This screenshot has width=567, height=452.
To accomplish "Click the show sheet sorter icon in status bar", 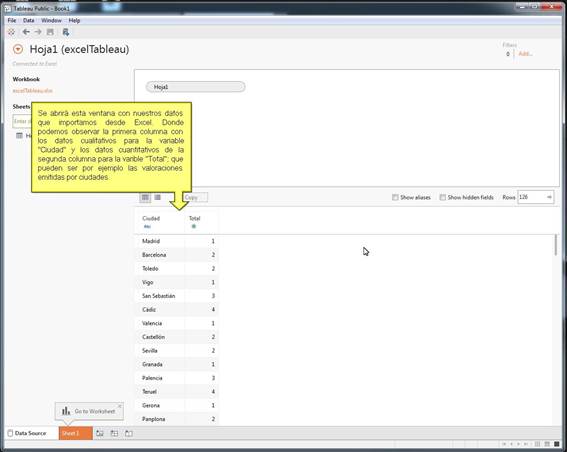I will [x=538, y=444].
